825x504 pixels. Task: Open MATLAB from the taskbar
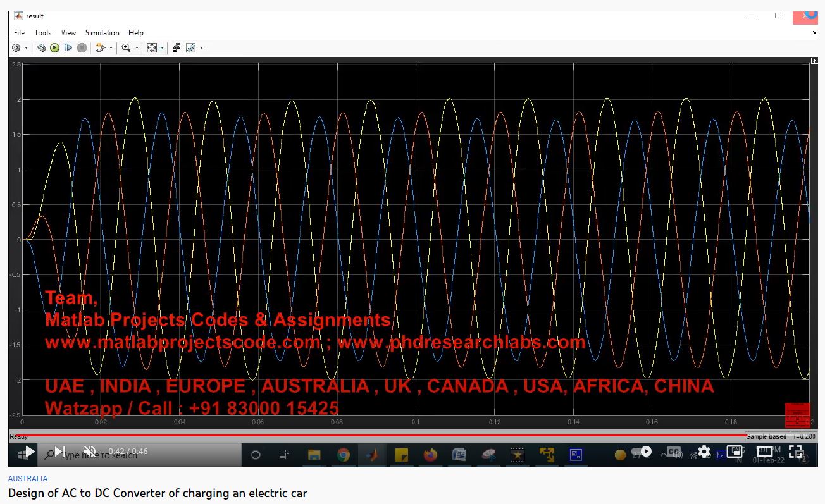point(372,455)
